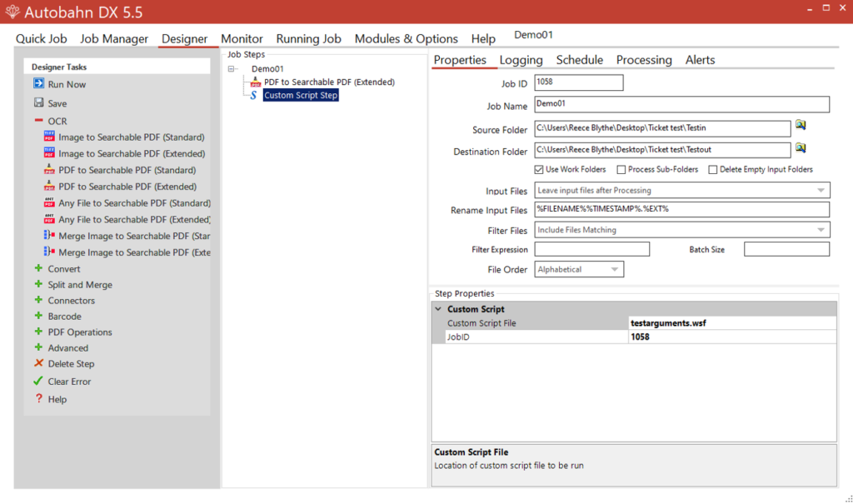Collapse the Custom Script property section
Image resolution: width=853 pixels, height=504 pixels.
(438, 309)
